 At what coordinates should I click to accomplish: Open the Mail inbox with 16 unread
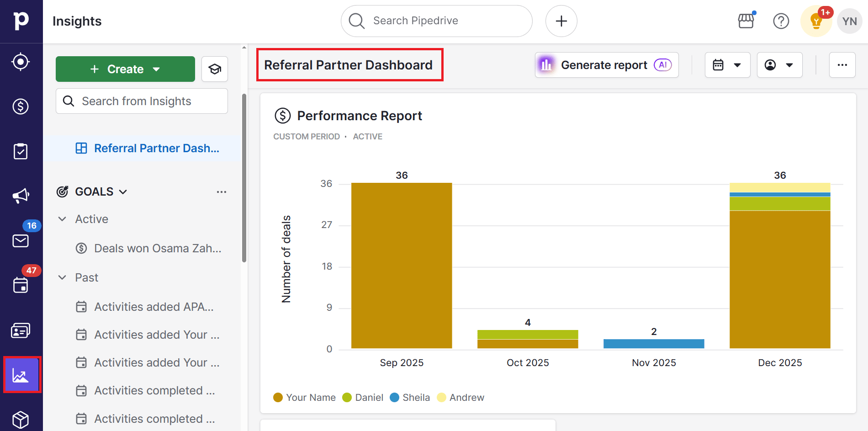21,241
